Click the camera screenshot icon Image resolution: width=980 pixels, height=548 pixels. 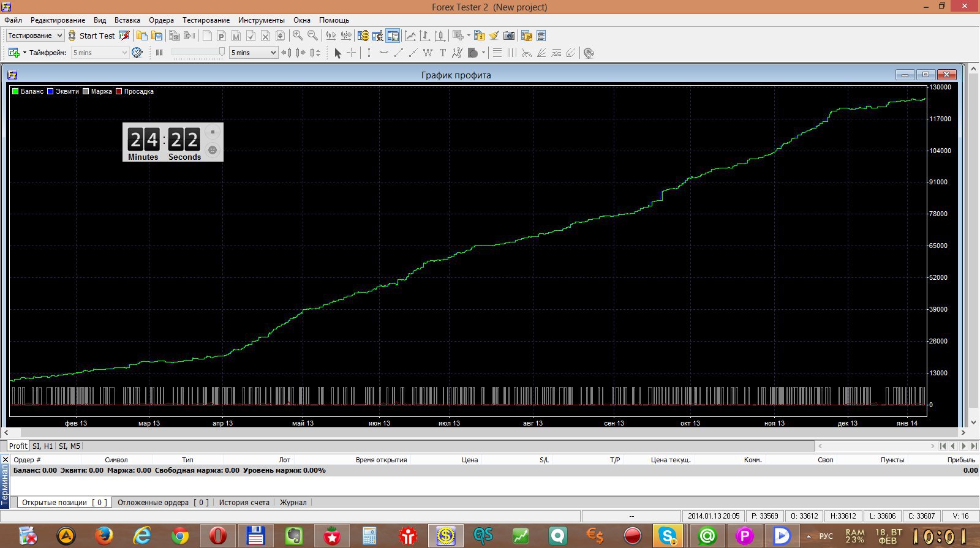(508, 36)
